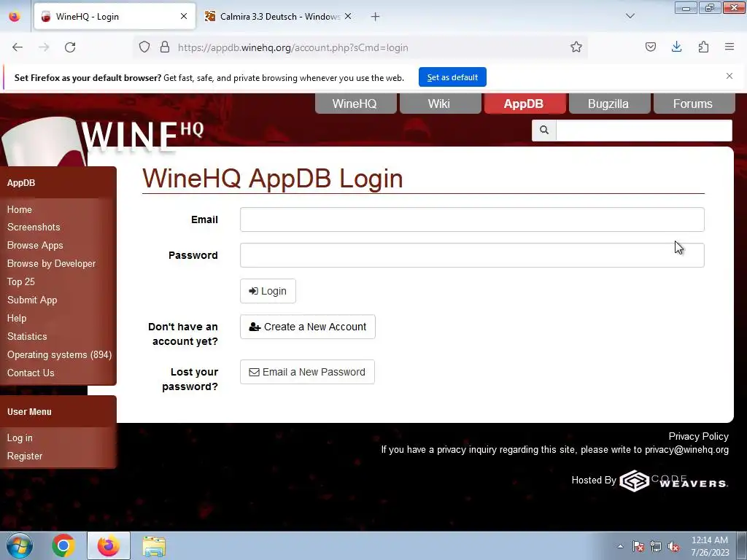Open the Extensions puzzle icon
This screenshot has width=747, height=560.
703,47
